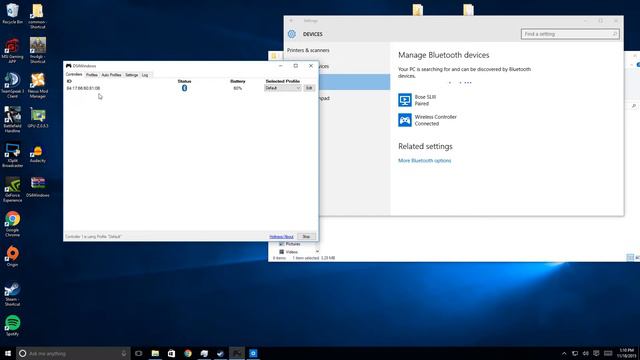Screen dimensions: 640x360
Task: Open the DS4Windows desktop shortcut icon
Action: tap(38, 187)
